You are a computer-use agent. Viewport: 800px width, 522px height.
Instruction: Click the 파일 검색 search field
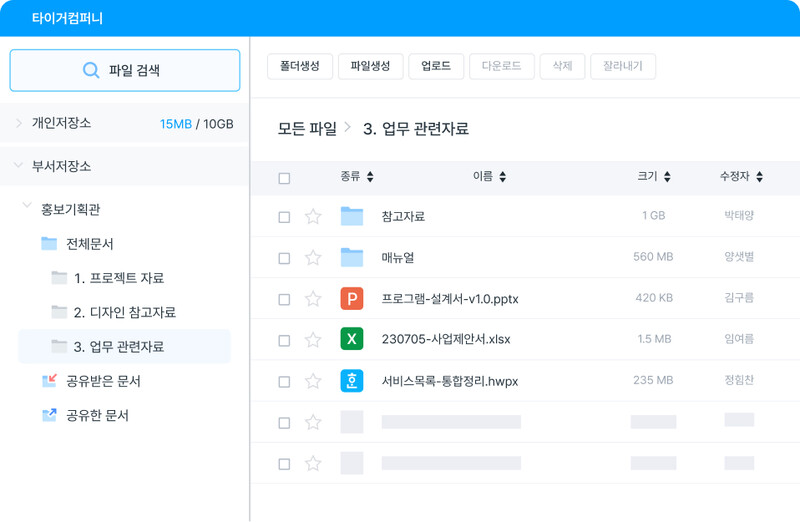pos(125,70)
